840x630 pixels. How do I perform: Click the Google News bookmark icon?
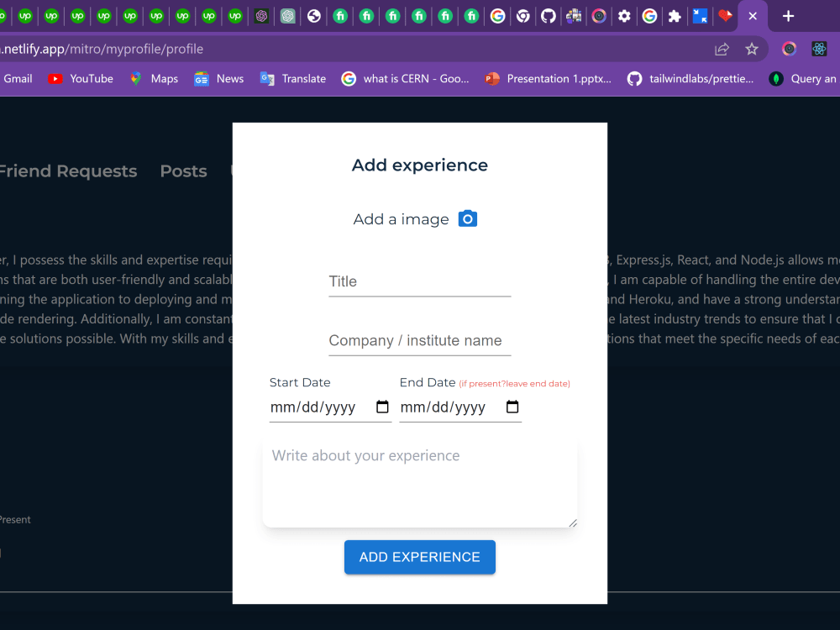(202, 79)
